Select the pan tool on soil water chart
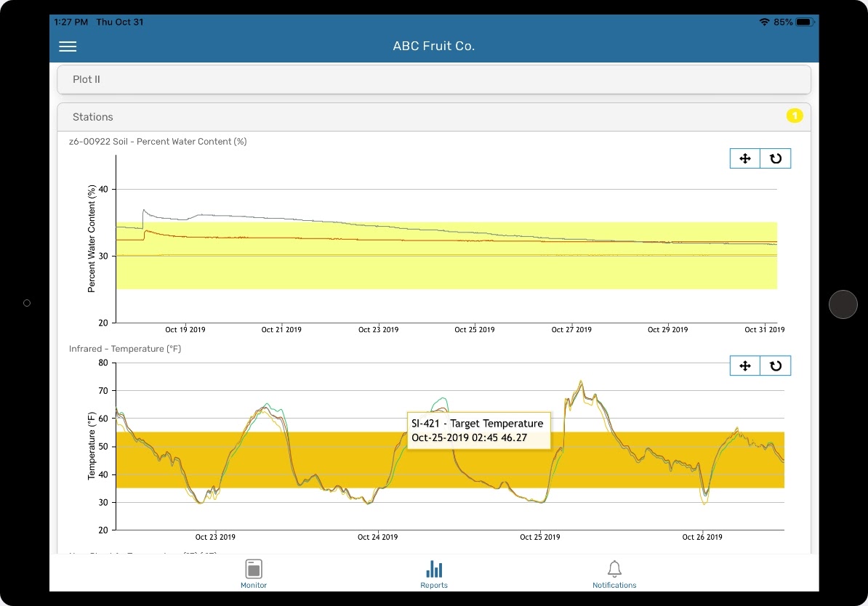The height and width of the screenshot is (606, 868). point(744,158)
